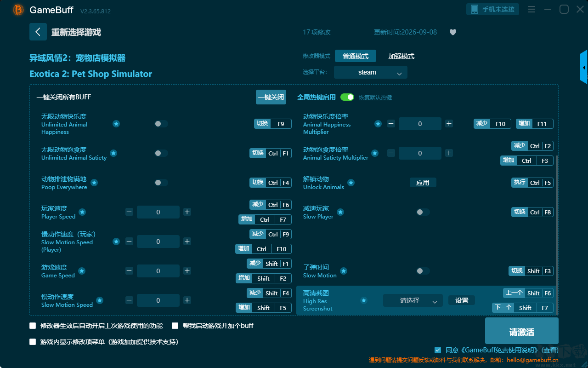Toggle Unlimited Animal Happiness switch
This screenshot has width=588, height=368.
point(161,124)
